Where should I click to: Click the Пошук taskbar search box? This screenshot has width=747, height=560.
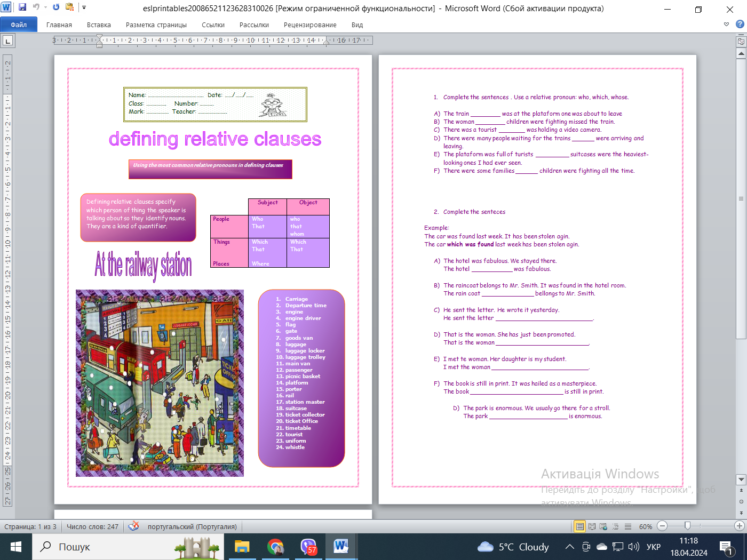(x=128, y=547)
